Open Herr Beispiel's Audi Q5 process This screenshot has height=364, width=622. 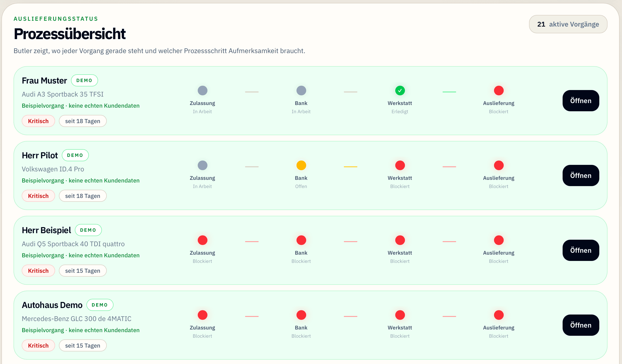(580, 250)
